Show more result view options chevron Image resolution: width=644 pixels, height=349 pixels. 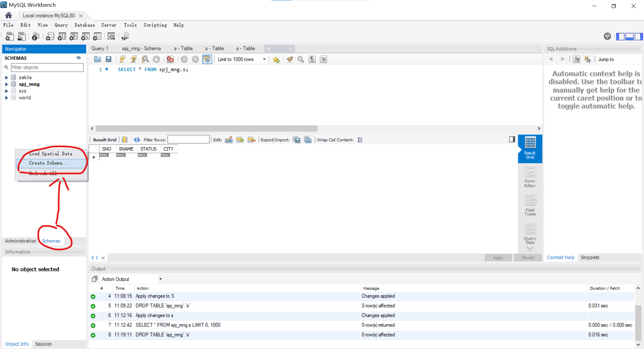[530, 249]
